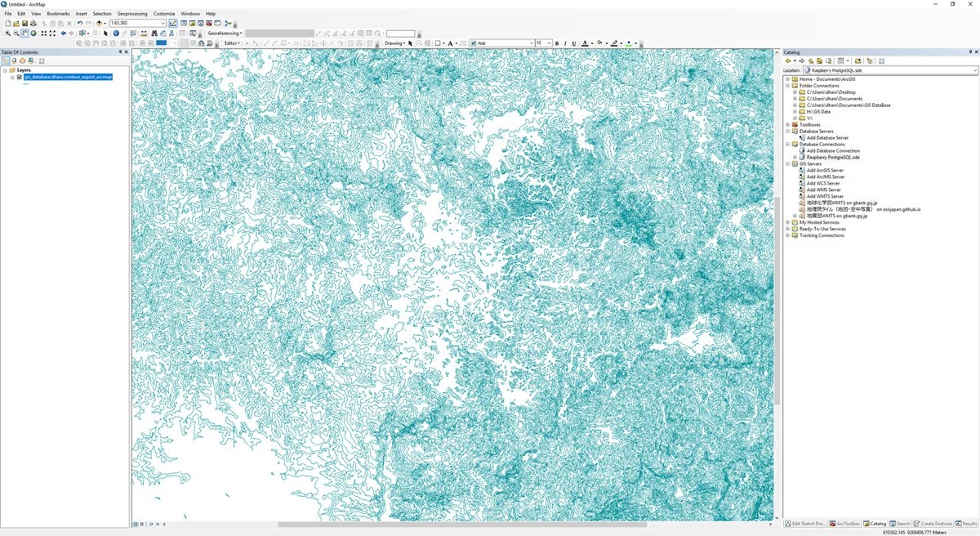Open the Add Data dialog

click(99, 23)
